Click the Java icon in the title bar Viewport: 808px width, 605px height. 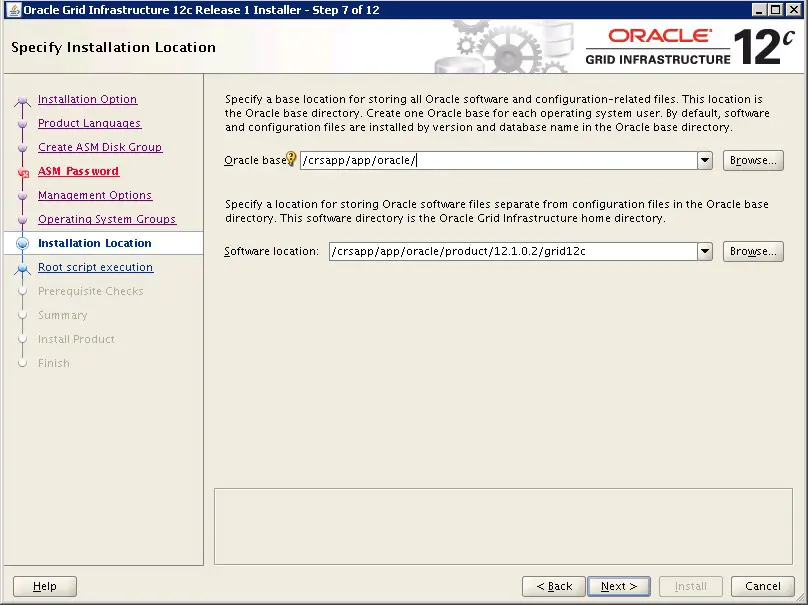pos(14,10)
